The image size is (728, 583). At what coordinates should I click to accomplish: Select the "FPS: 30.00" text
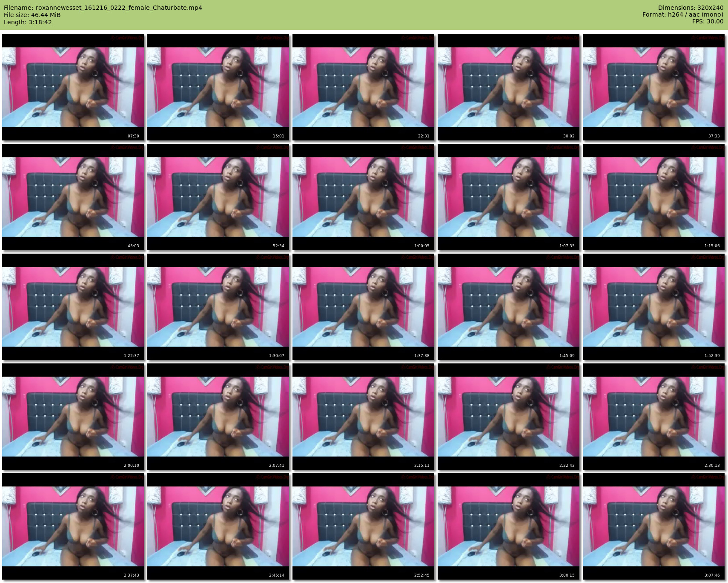(x=708, y=21)
